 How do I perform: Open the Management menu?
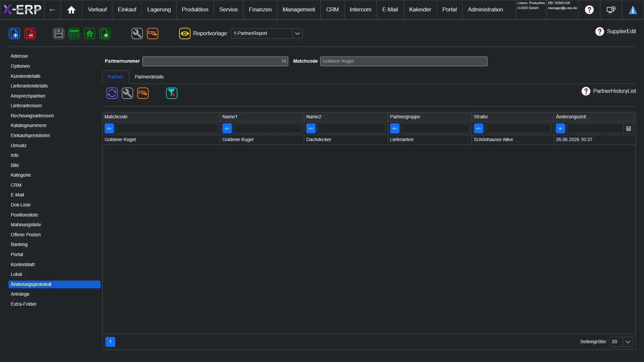tap(299, 10)
